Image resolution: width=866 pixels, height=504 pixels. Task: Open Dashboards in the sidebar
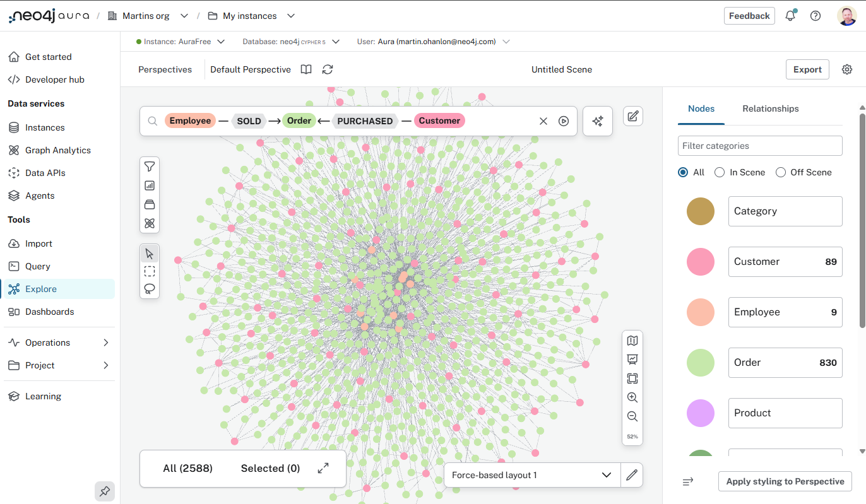point(49,312)
